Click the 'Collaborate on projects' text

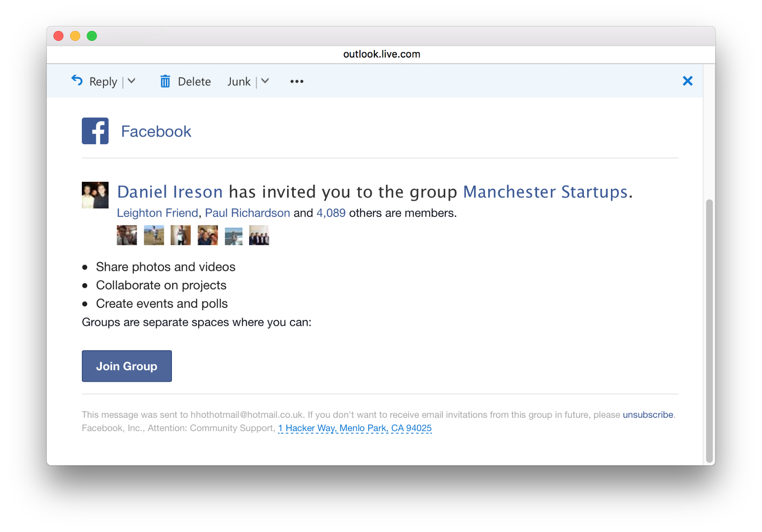click(x=161, y=286)
